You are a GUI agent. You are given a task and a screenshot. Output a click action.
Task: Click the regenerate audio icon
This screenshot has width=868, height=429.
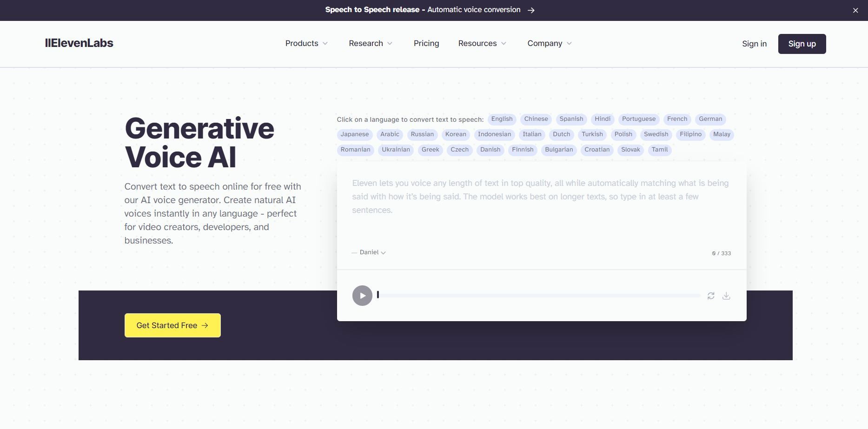(711, 296)
